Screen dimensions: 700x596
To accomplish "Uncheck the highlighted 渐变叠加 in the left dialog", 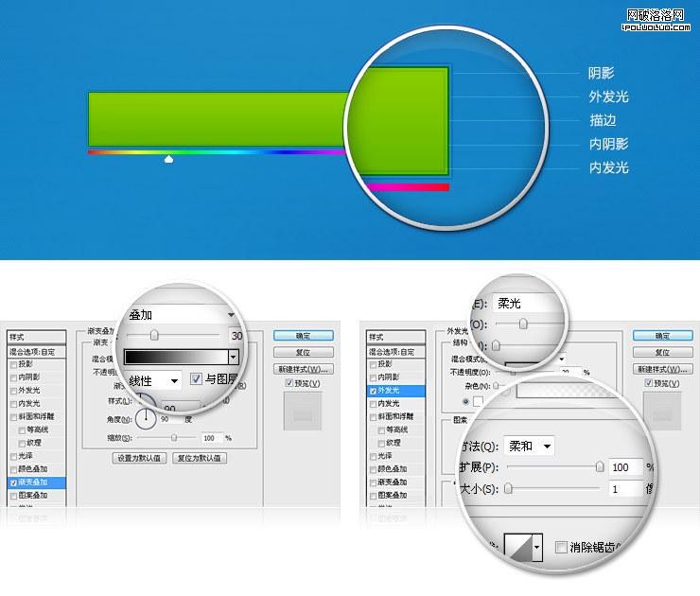I will click(13, 483).
